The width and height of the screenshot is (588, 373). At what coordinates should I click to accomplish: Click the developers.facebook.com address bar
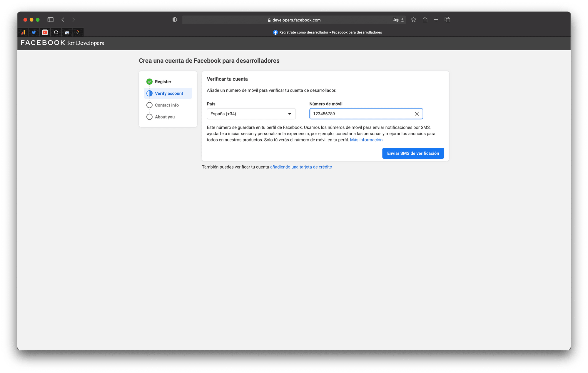tap(294, 20)
